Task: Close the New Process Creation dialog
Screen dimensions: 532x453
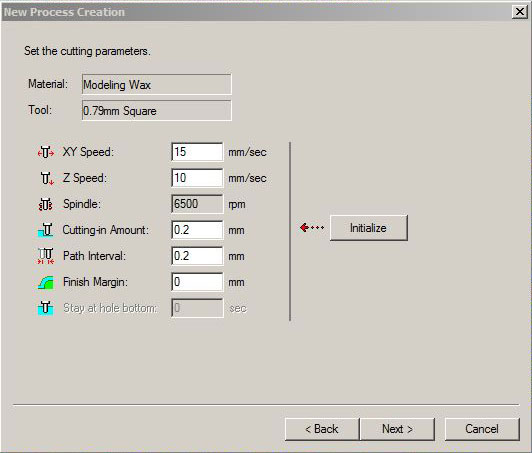Action: [519, 12]
